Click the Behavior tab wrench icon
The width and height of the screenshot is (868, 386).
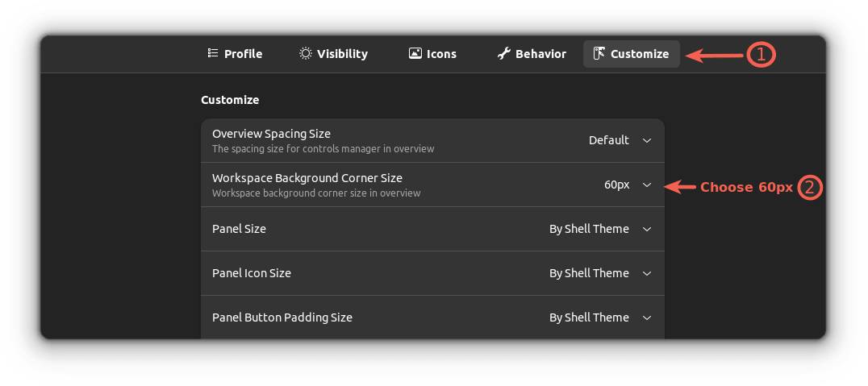tap(503, 54)
